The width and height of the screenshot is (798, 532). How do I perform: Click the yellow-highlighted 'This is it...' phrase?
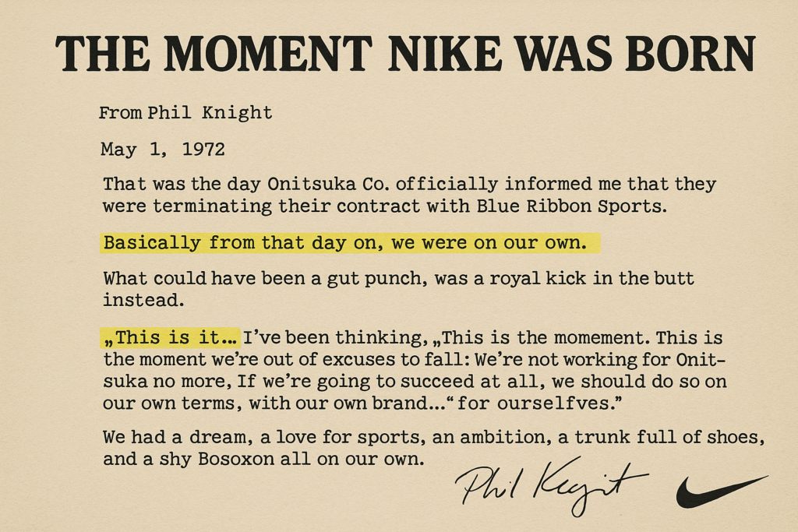pyautogui.click(x=170, y=338)
